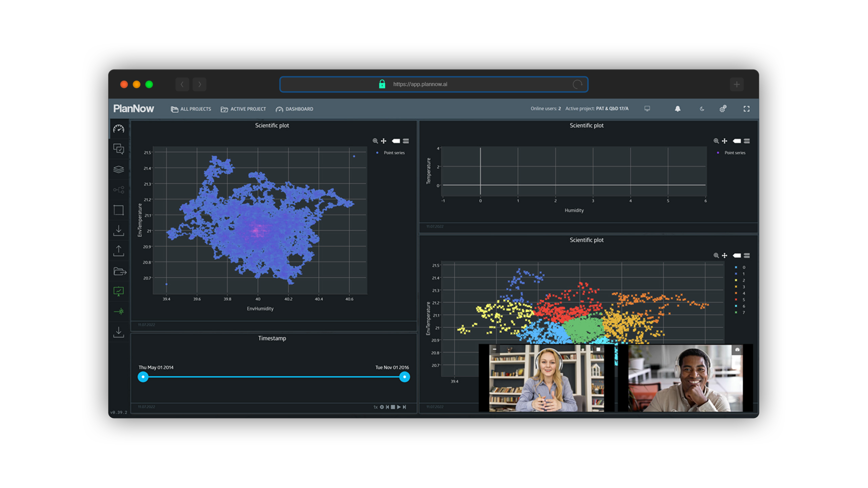Open the hamburger menu on EnvHumidity plot
868x488 pixels.
[406, 141]
